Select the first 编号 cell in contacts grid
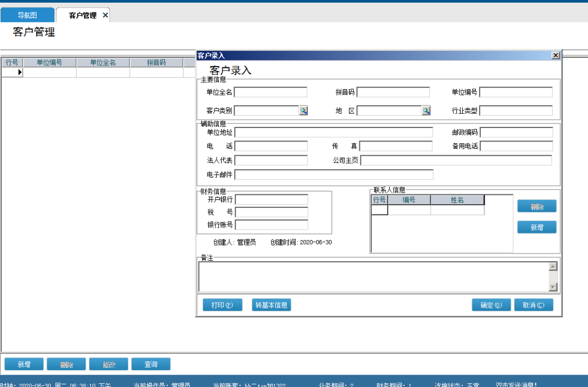This screenshot has width=588, height=387. tap(409, 210)
